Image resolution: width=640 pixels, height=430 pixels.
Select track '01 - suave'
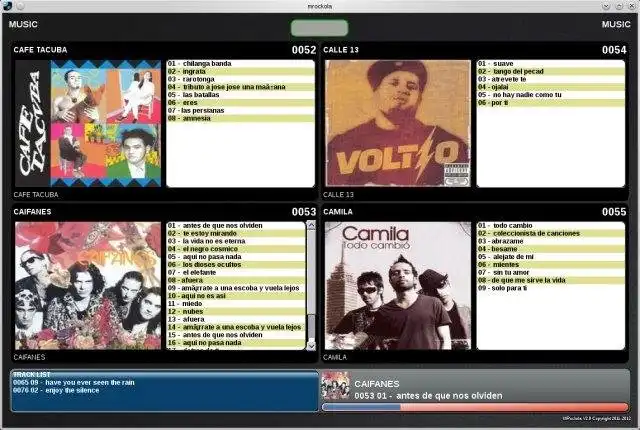click(x=551, y=64)
